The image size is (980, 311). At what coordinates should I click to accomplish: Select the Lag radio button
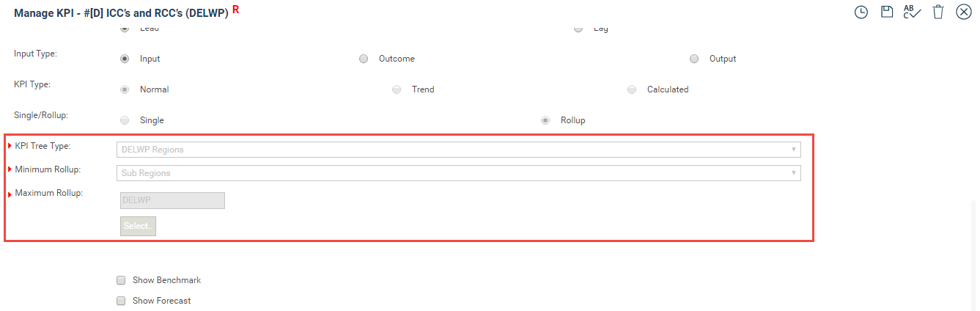[x=578, y=28]
